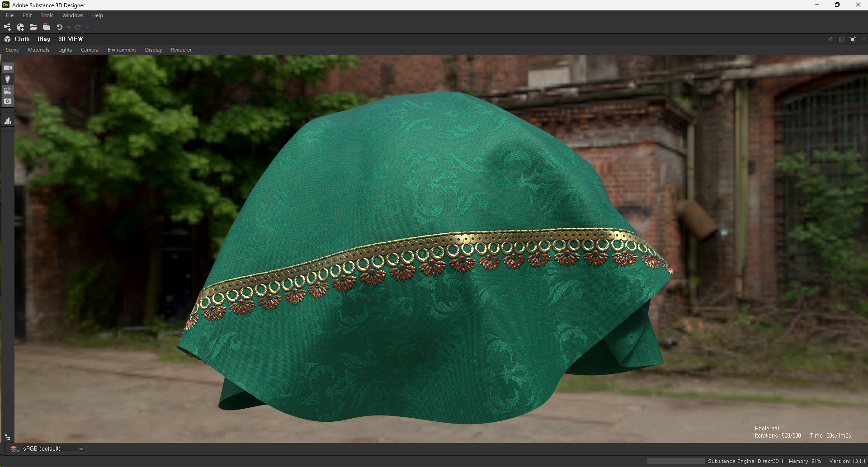Click the Substance Engine: Direct3D 11 status text
Image resolution: width=868 pixels, height=467 pixels.
point(747,461)
